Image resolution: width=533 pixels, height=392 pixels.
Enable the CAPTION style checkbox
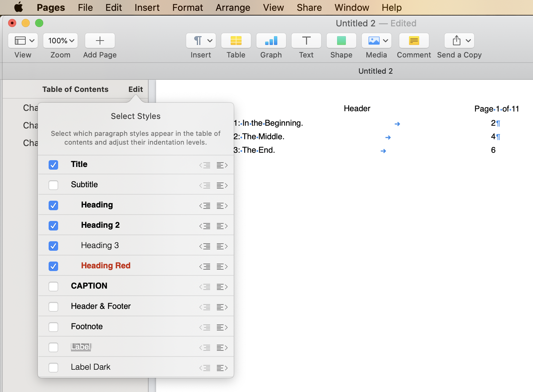coord(53,287)
